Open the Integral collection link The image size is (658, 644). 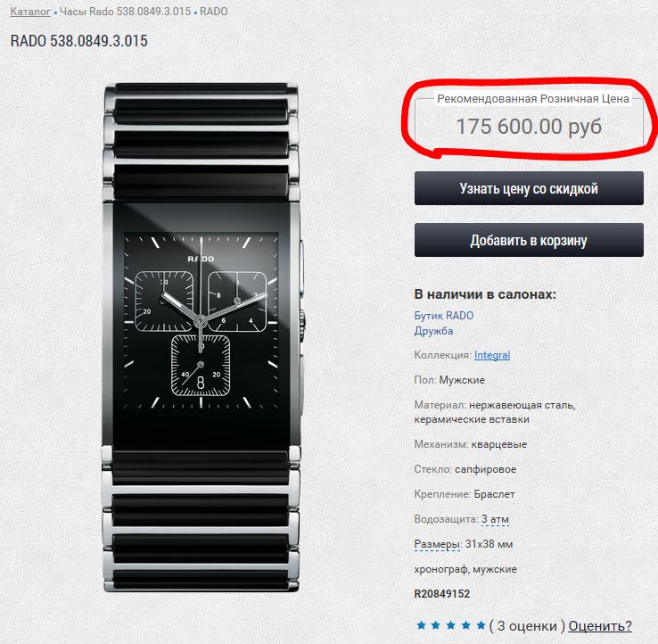(492, 355)
